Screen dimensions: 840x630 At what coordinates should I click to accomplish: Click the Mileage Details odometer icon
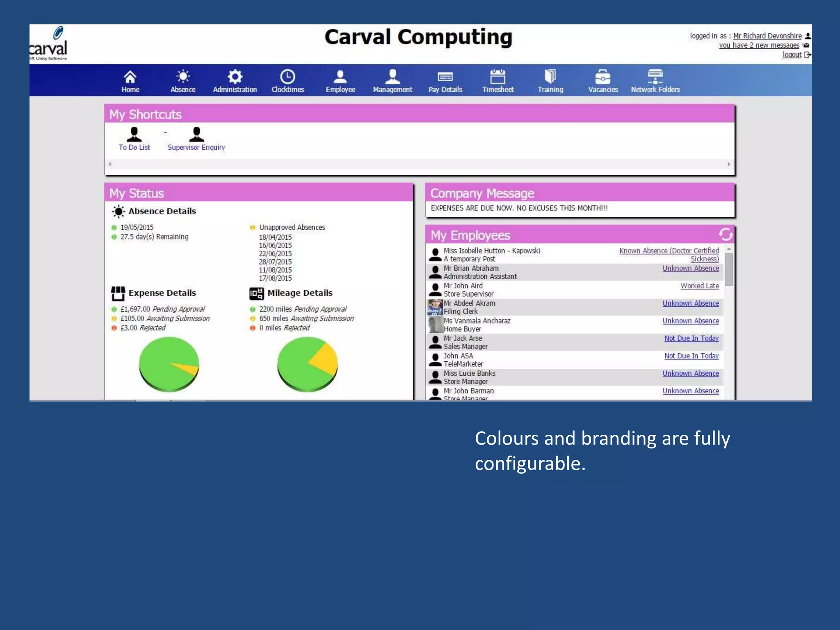256,293
